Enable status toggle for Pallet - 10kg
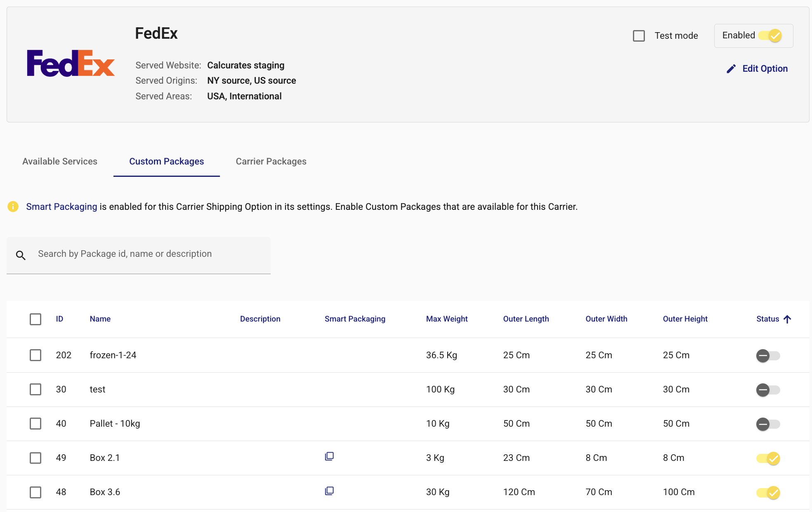Image resolution: width=812 pixels, height=512 pixels. pyautogui.click(x=768, y=424)
